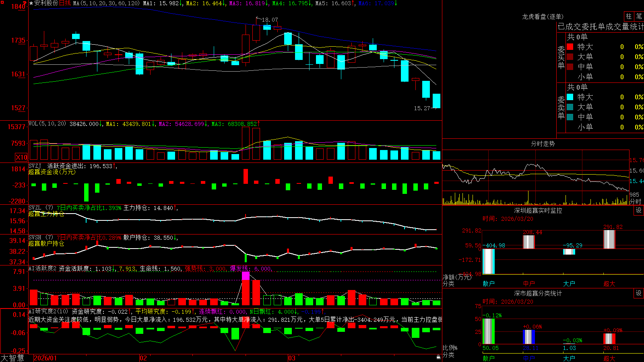Click the star icon before 安利股份

[31, 3]
